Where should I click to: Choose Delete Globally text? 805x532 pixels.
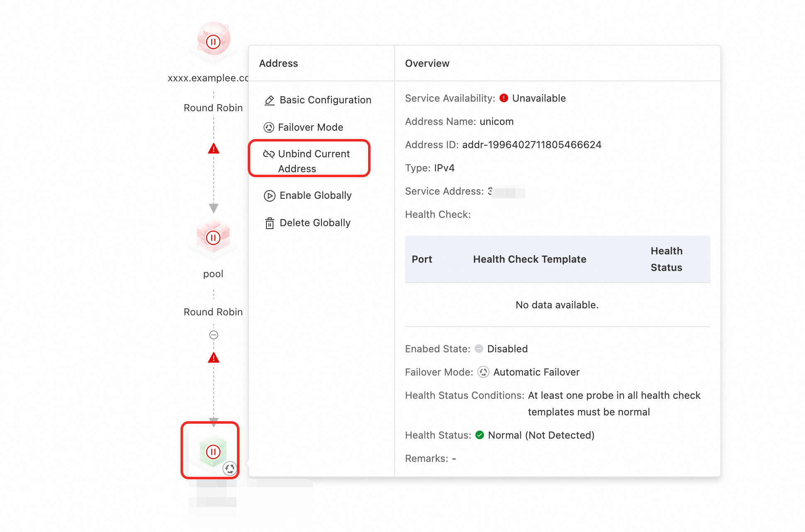click(315, 223)
